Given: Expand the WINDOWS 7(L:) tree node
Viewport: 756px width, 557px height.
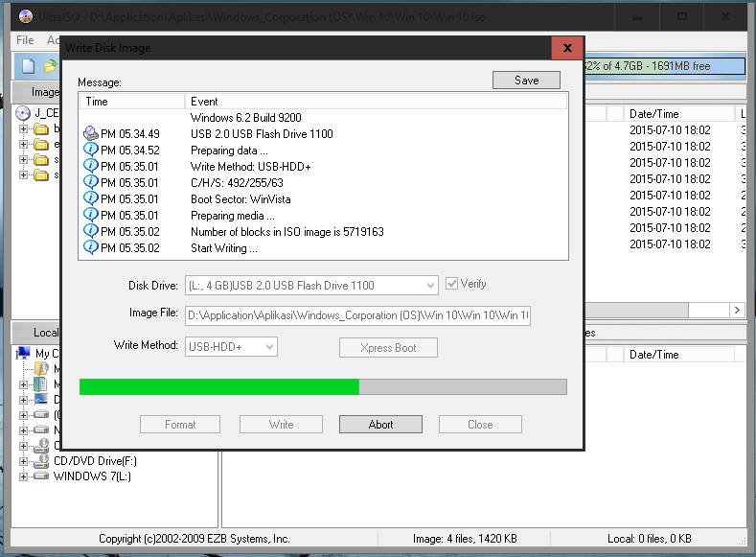Looking at the screenshot, I should click(x=23, y=476).
